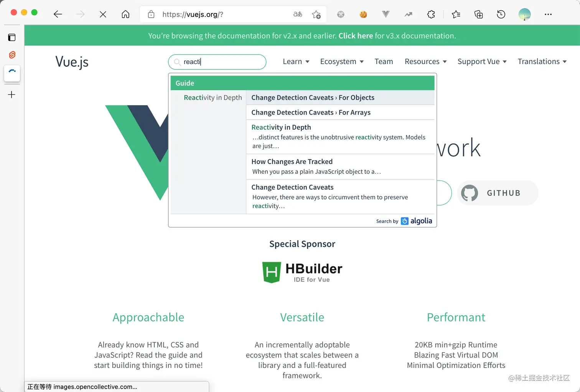The width and height of the screenshot is (580, 392).
Task: Stop loading with the X button
Action: pos(103,15)
